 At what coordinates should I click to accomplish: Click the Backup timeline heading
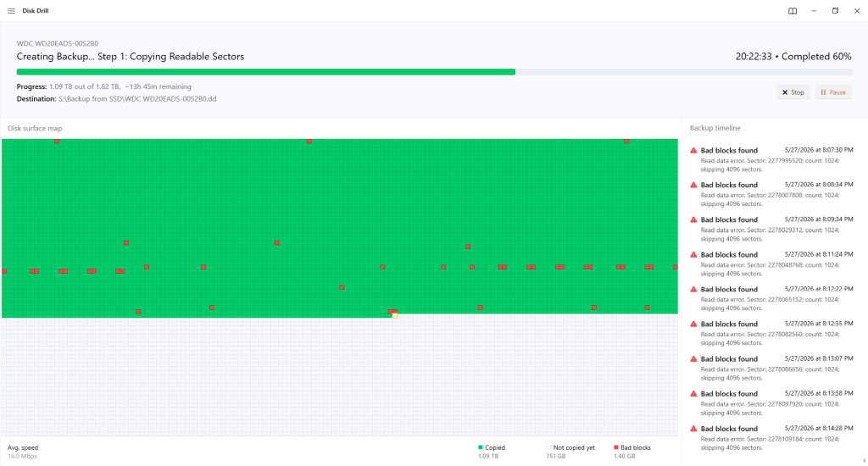pos(715,128)
